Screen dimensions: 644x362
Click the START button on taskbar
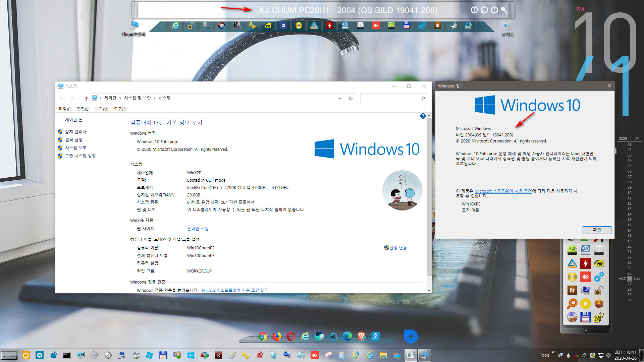point(9,355)
